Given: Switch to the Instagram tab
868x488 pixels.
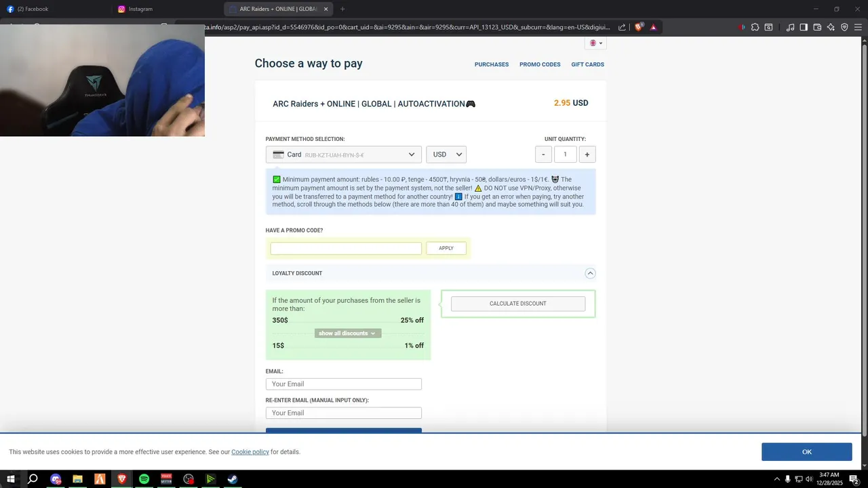Looking at the screenshot, I should [x=167, y=9].
